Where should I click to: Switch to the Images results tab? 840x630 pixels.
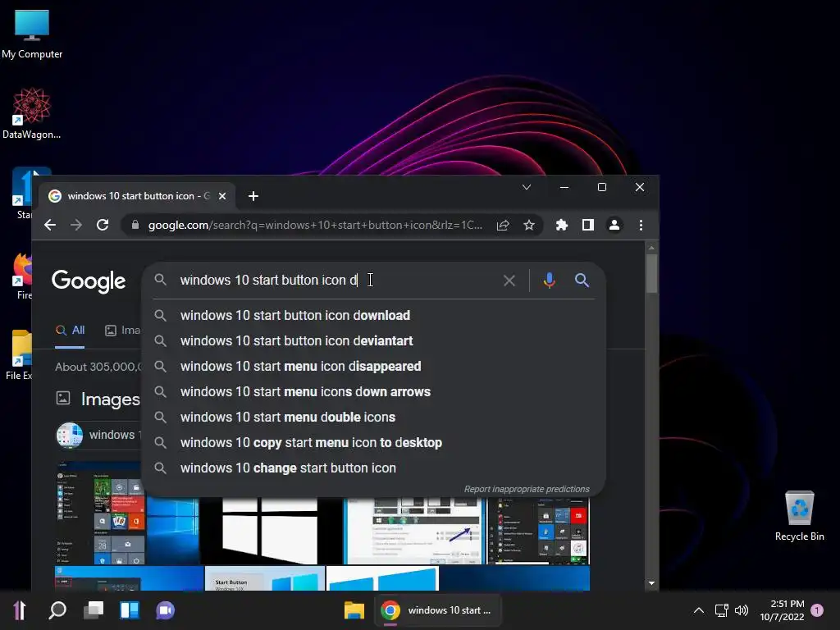coord(123,330)
